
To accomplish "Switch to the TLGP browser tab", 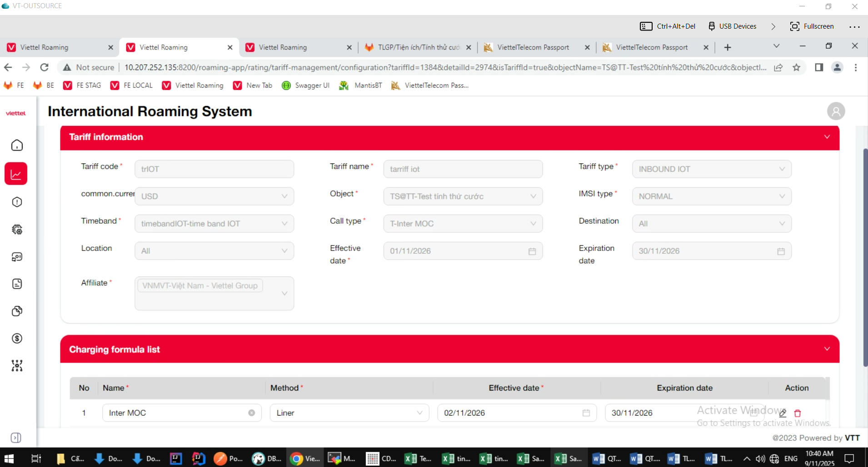I will click(418, 47).
